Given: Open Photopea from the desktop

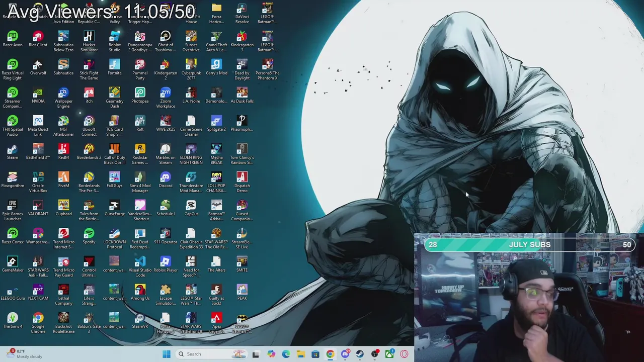Looking at the screenshot, I should tap(140, 96).
